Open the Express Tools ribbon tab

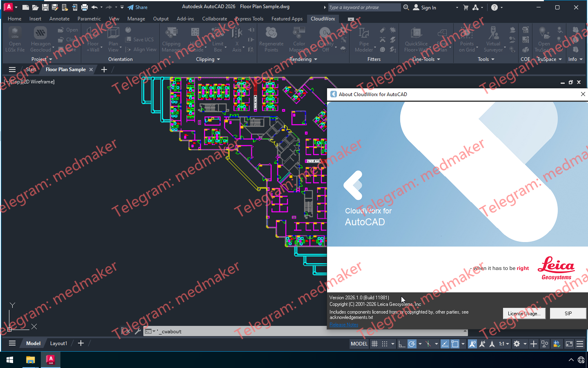[249, 19]
